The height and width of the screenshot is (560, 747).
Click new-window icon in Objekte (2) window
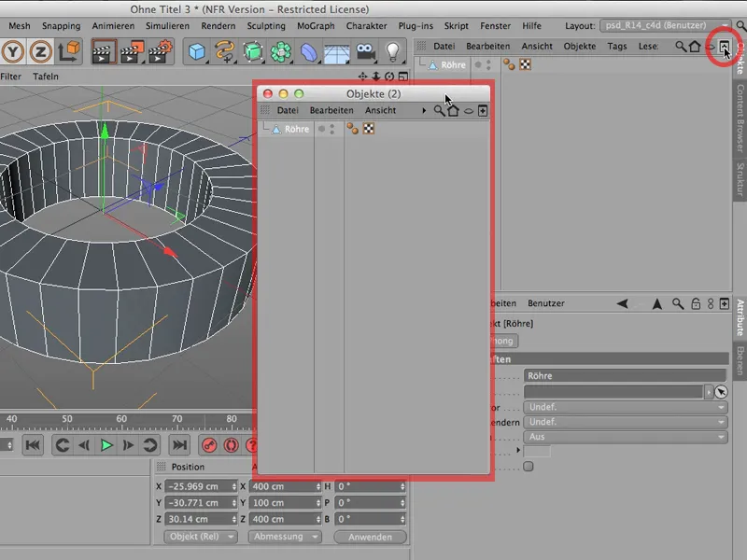[483, 110]
